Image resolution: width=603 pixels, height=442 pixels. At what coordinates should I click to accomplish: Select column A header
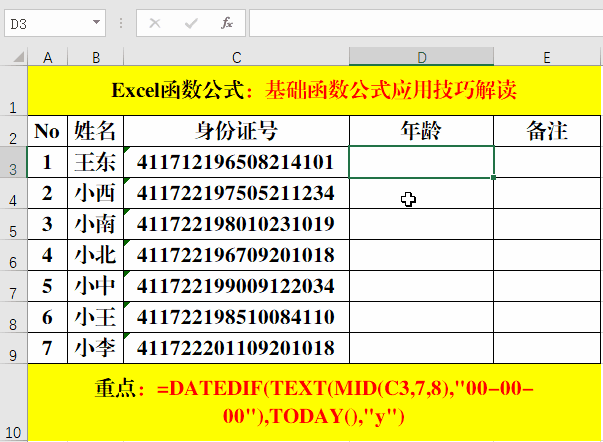(x=48, y=57)
